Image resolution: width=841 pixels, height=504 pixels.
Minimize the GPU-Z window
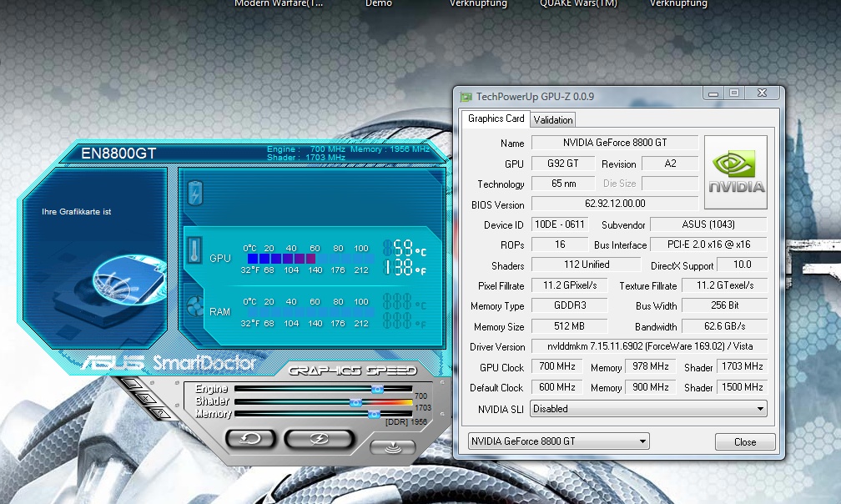[x=713, y=93]
